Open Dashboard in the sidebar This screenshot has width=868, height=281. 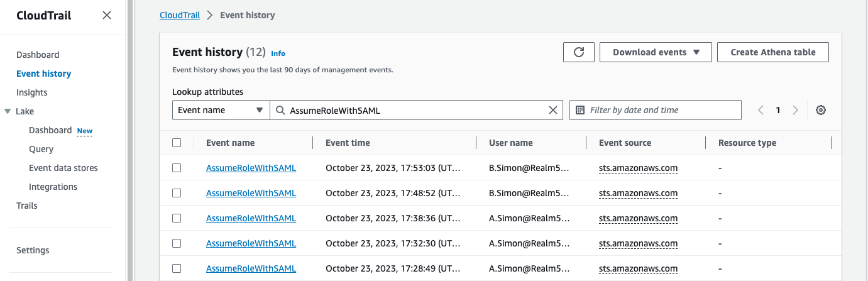[x=38, y=55]
